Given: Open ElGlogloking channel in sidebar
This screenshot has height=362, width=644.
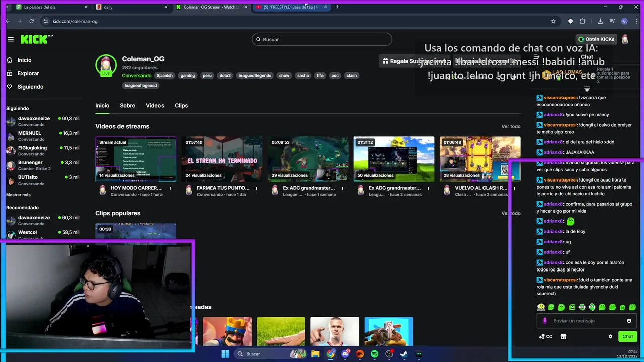Looking at the screenshot, I should 43,150.
